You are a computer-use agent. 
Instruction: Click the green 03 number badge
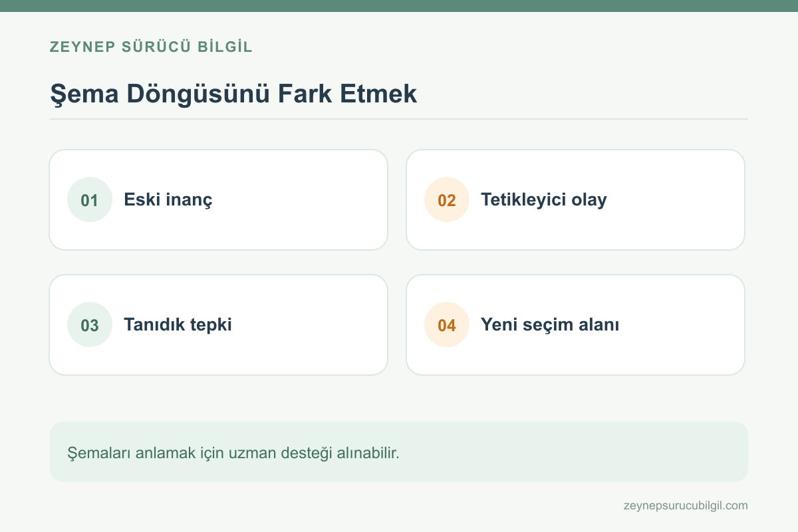[x=90, y=325]
